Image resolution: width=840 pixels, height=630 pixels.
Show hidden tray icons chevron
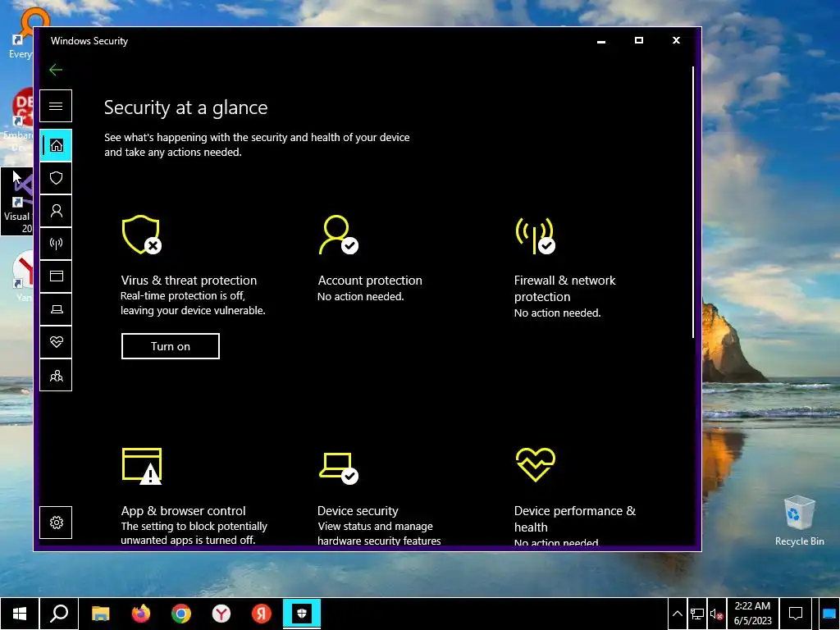click(x=677, y=614)
